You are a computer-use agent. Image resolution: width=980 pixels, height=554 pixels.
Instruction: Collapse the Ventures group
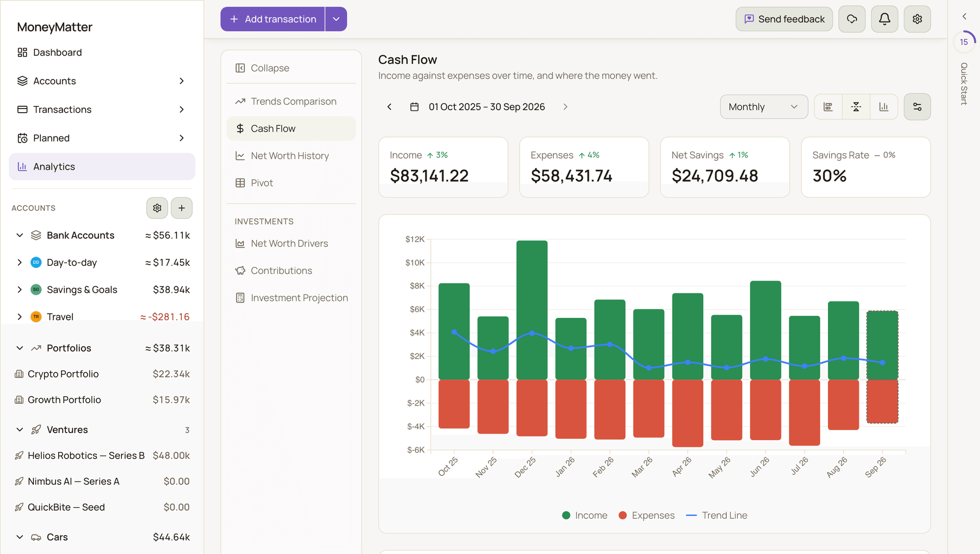point(19,430)
